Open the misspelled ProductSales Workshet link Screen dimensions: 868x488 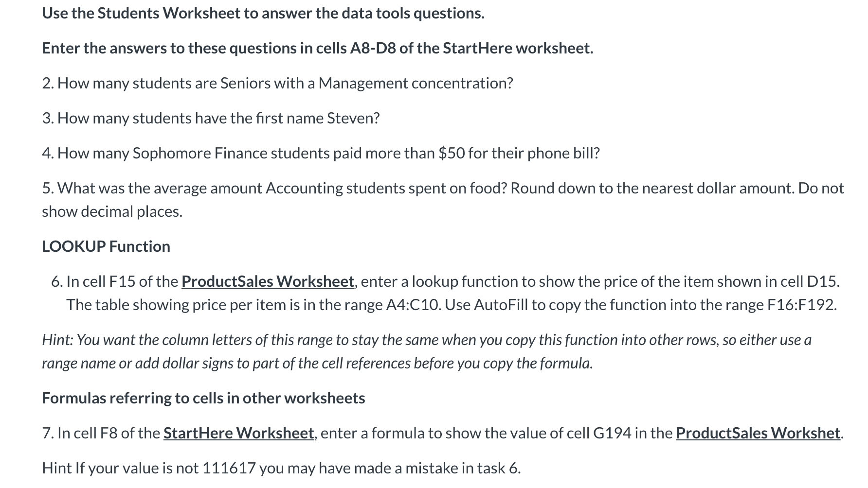758,433
